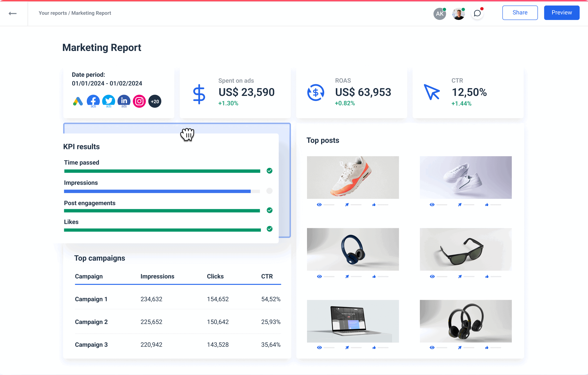Viewport: 588px width, 375px height.
Task: Click the back arrow to leave the report
Action: click(x=12, y=14)
